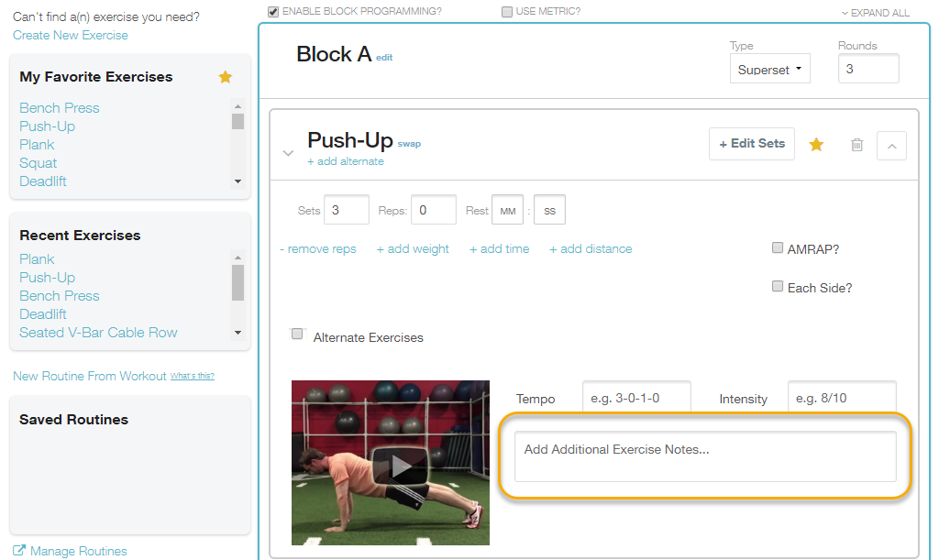The image size is (939, 560).
Task: Play the Push-Up demonstration video
Action: pyautogui.click(x=400, y=466)
